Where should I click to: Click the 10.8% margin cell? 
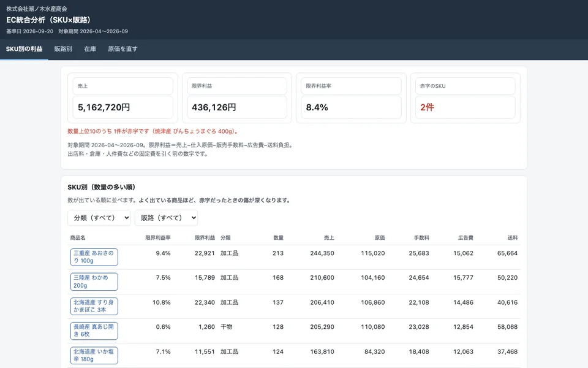[161, 302]
